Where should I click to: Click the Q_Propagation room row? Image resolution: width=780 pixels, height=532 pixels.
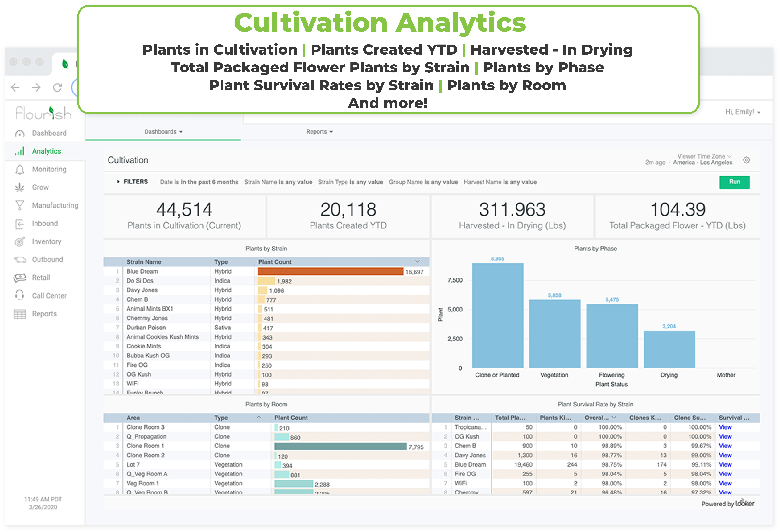(266, 437)
